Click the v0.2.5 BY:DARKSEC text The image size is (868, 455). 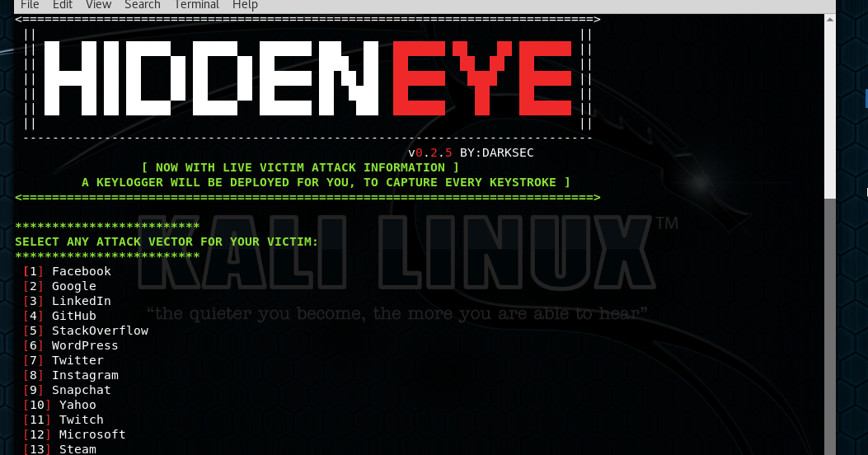471,152
